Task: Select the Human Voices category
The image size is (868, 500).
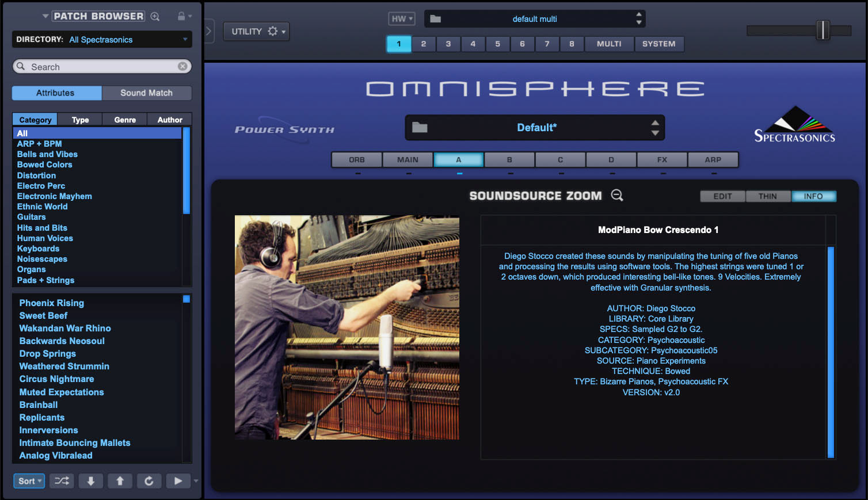Action: 45,238
